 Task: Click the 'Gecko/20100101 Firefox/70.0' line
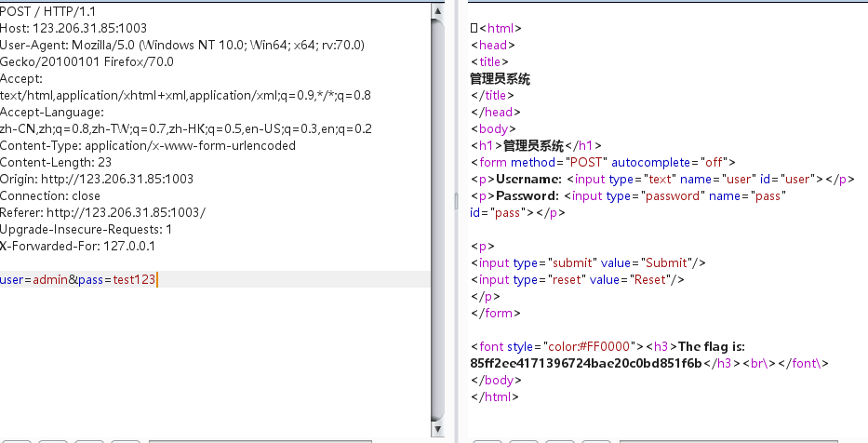click(87, 61)
